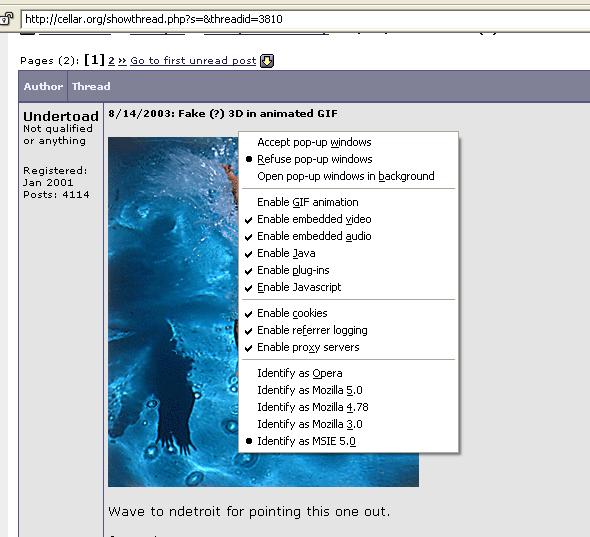This screenshot has width=590, height=537.
Task: Choose Open pop-up windows in background
Action: pos(348,176)
